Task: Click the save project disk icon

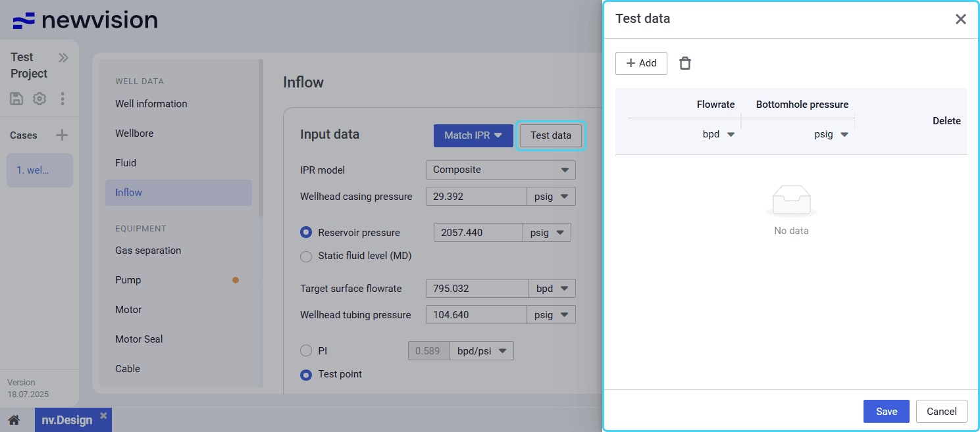Action: click(17, 99)
